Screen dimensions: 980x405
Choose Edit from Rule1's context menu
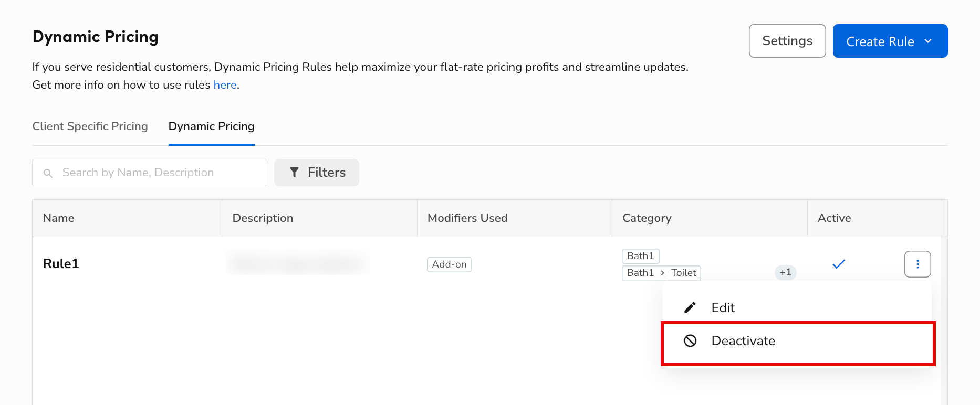pos(723,307)
